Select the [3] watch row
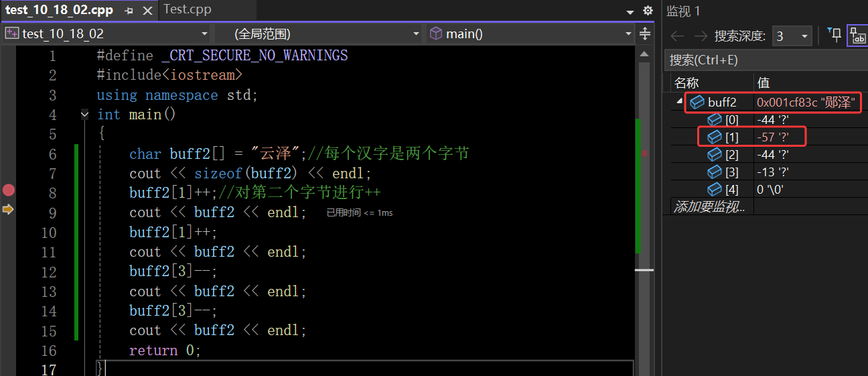This screenshot has height=376, width=868. point(769,172)
